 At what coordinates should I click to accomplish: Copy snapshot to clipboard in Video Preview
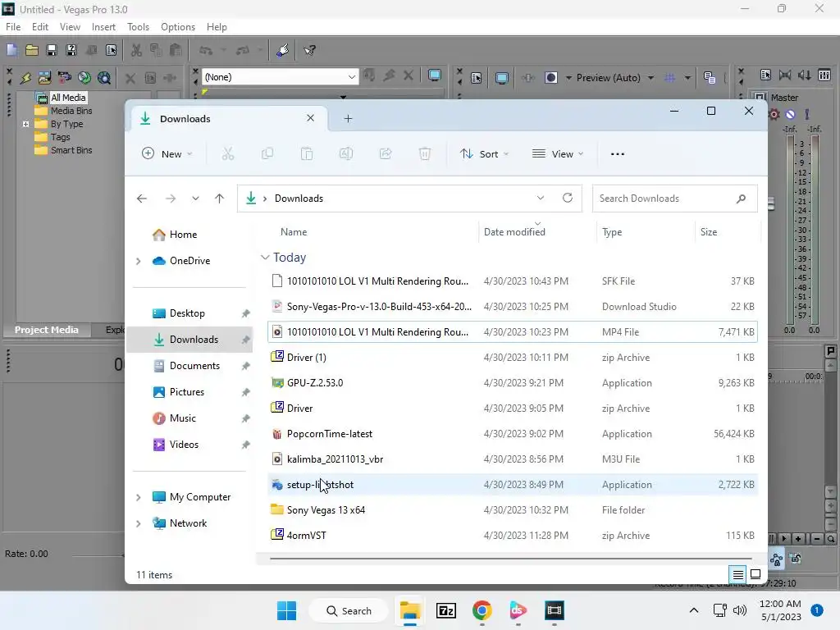point(710,78)
